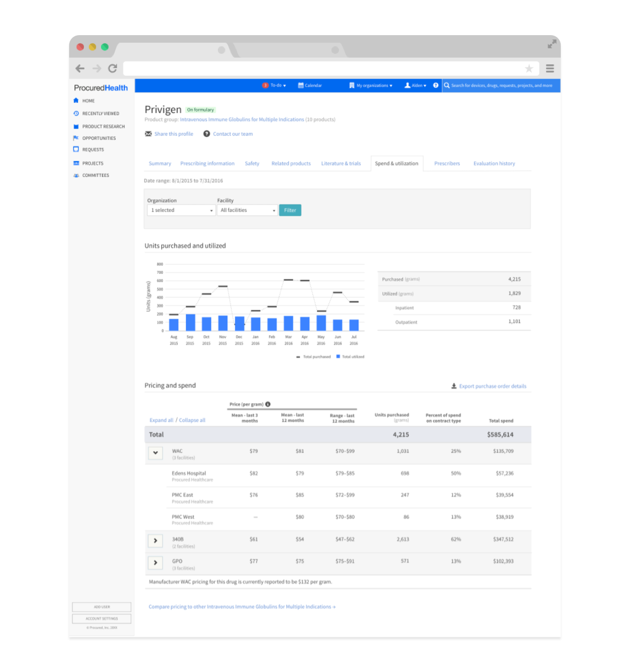Open the Safety tab

tap(252, 164)
